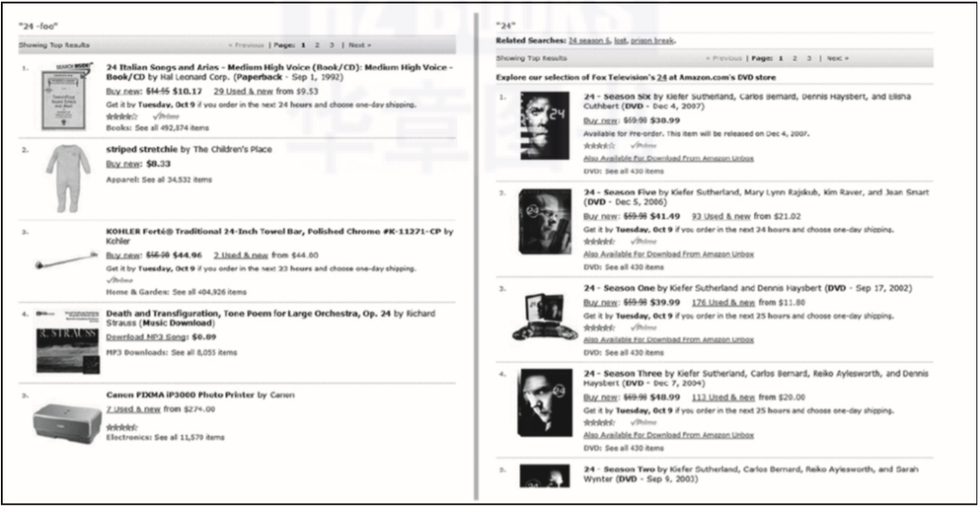The image size is (980, 508).
Task: Click 'Home & Garden: See all 404,926 items'
Action: coord(176,292)
